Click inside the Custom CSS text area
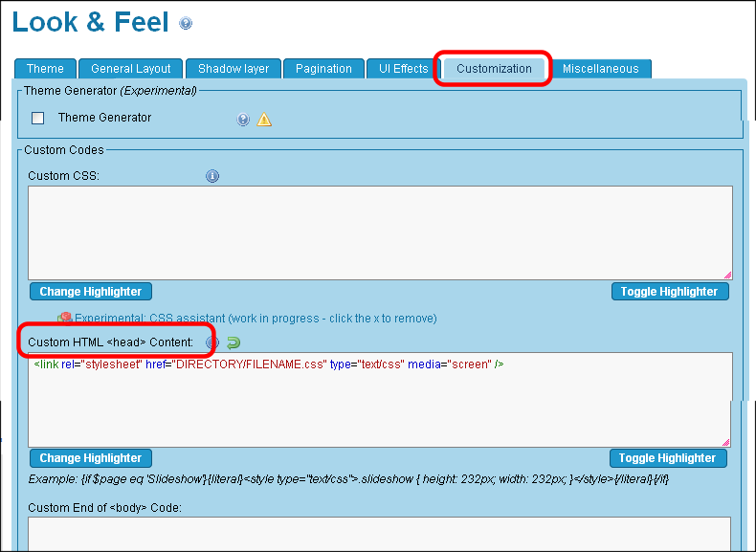 [x=380, y=232]
